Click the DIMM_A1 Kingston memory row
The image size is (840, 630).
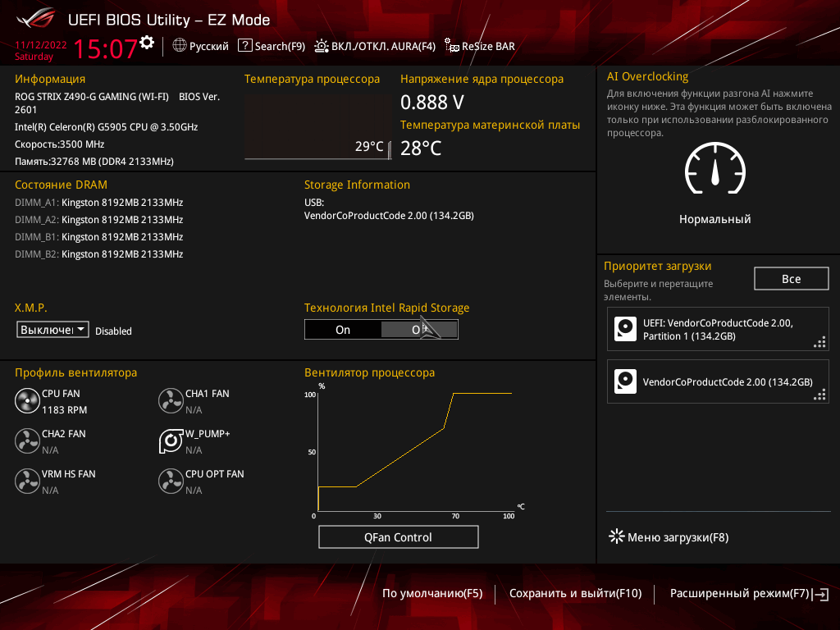click(x=99, y=203)
